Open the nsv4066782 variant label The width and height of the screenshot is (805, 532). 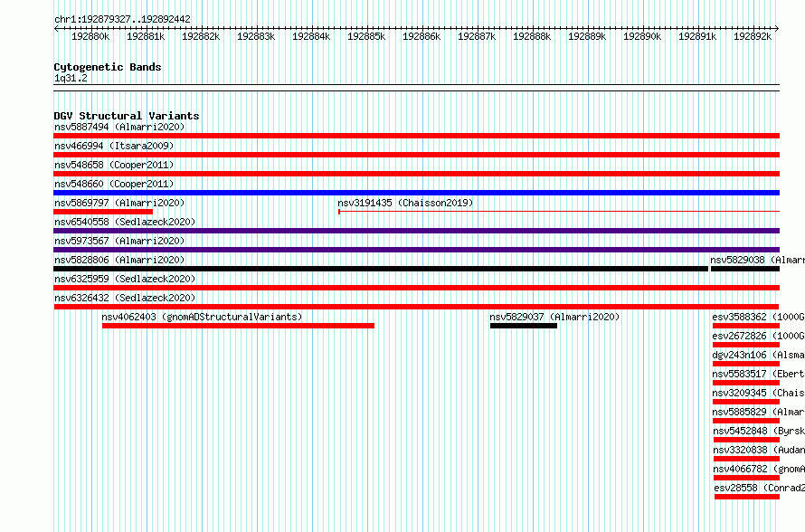click(759, 469)
